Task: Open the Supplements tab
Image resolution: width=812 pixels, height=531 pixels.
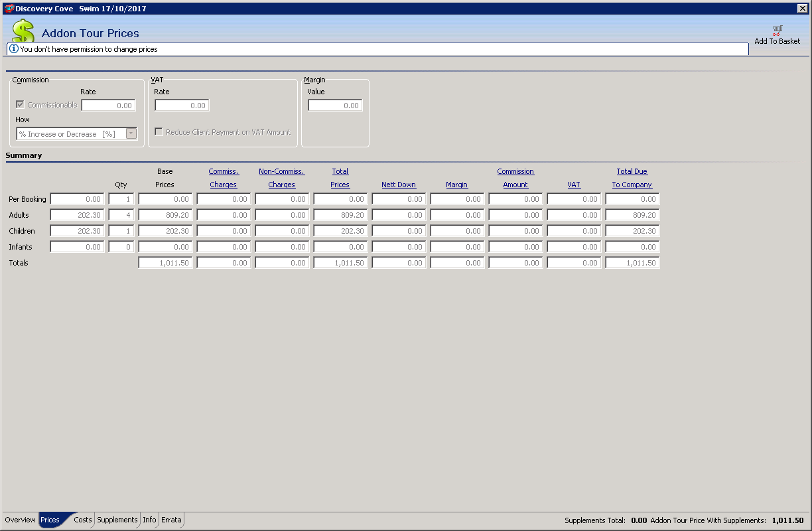Action: click(x=117, y=520)
